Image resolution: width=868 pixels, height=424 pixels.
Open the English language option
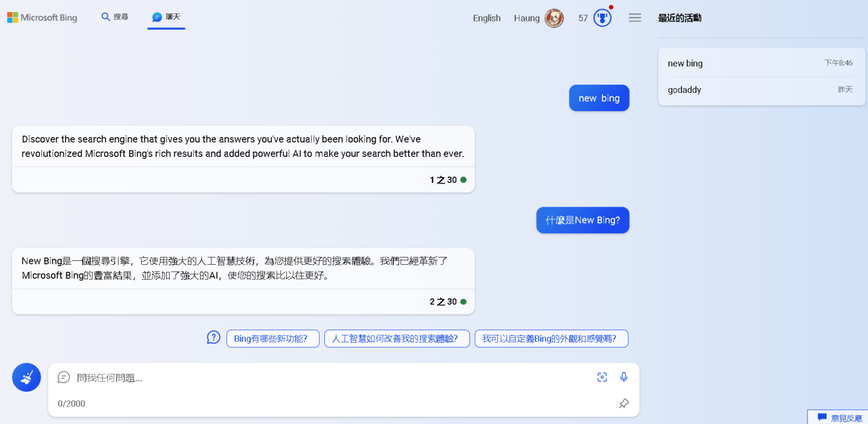coord(487,18)
